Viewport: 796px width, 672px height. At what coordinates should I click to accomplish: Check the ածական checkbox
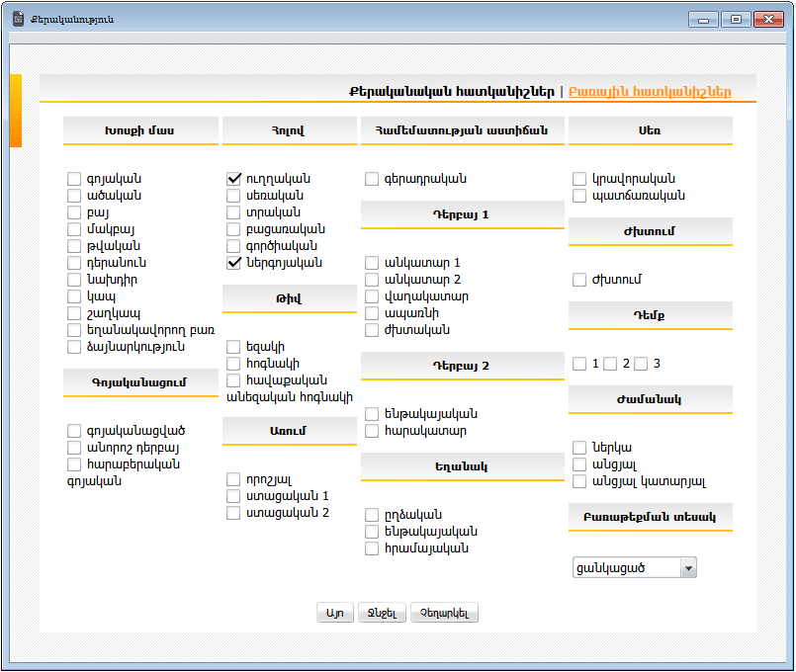tap(74, 196)
